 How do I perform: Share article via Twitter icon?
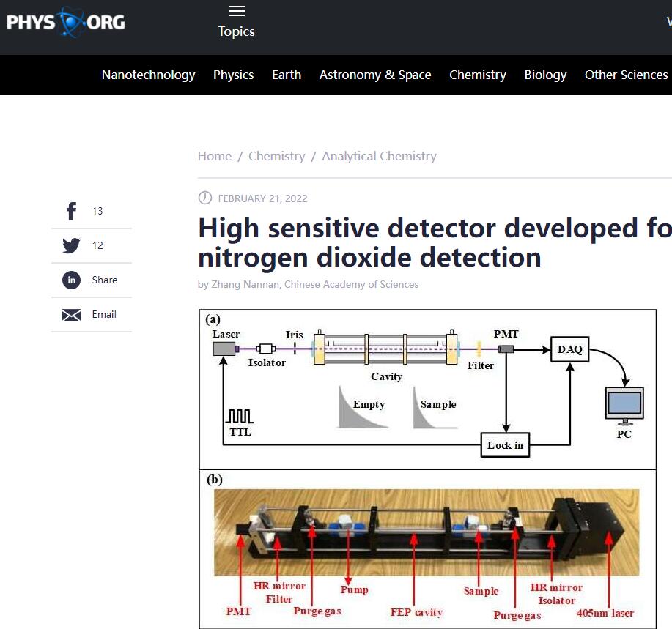tap(71, 246)
